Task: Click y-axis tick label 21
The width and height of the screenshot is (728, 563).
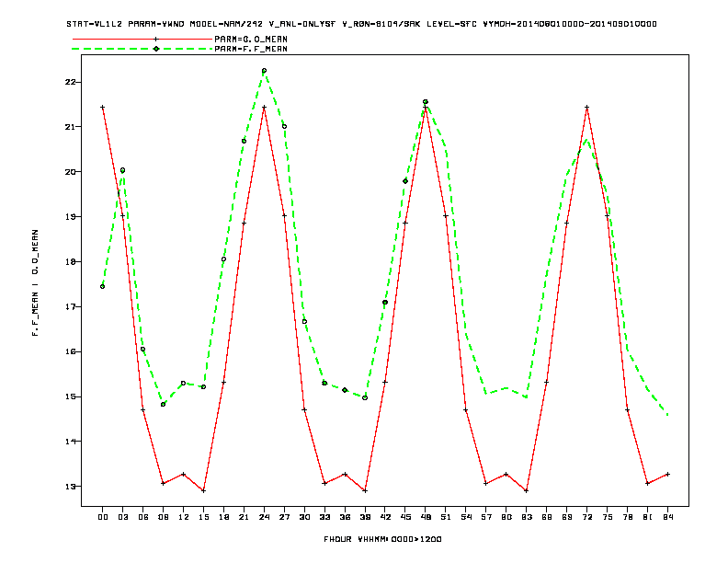Action: pos(70,127)
